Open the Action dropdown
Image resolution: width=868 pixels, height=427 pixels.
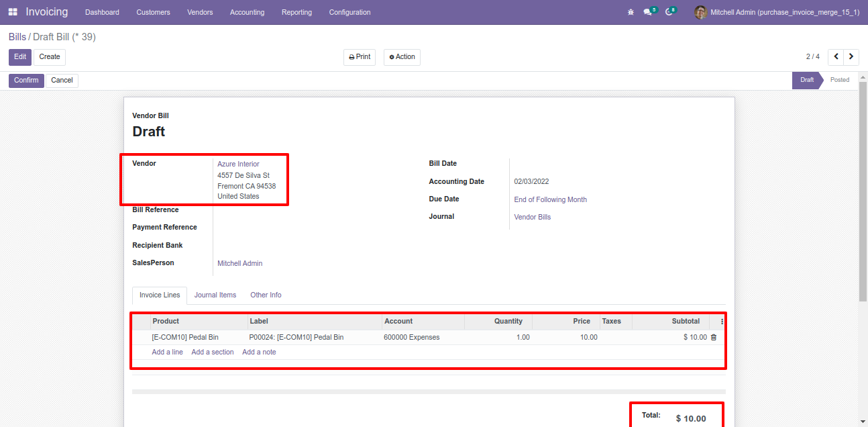click(402, 57)
